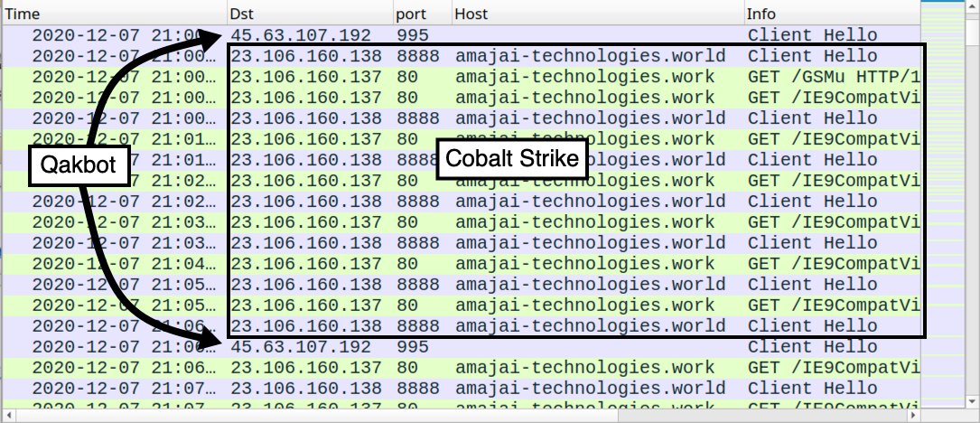Click port 8888 in the 21:07 row
Viewport: 980px width, 423px height.
coord(417,389)
